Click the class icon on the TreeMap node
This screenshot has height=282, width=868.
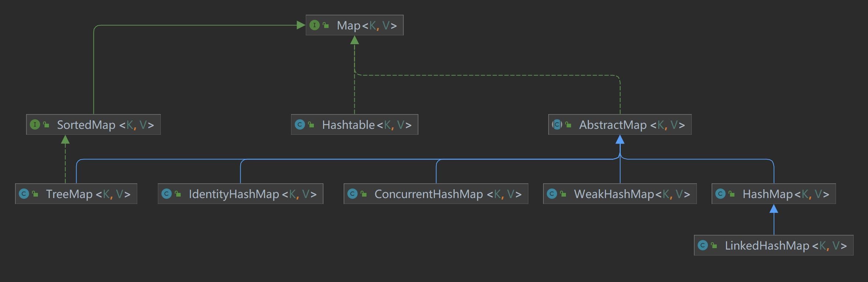pyautogui.click(x=24, y=194)
